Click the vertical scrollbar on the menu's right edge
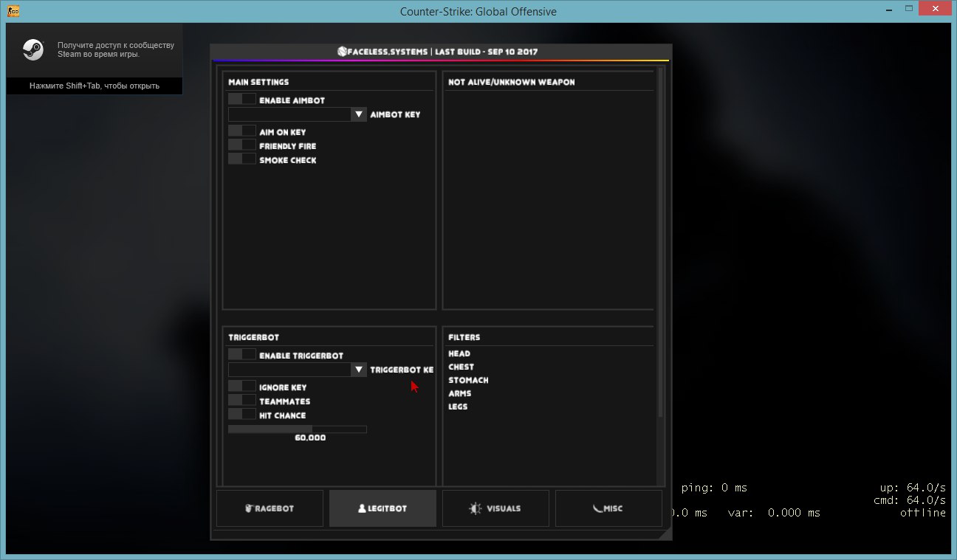Viewport: 957px width, 560px height. (x=661, y=243)
